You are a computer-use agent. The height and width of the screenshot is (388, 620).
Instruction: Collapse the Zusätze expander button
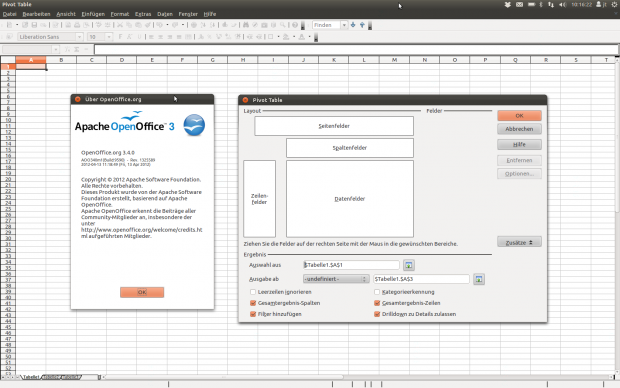[519, 242]
